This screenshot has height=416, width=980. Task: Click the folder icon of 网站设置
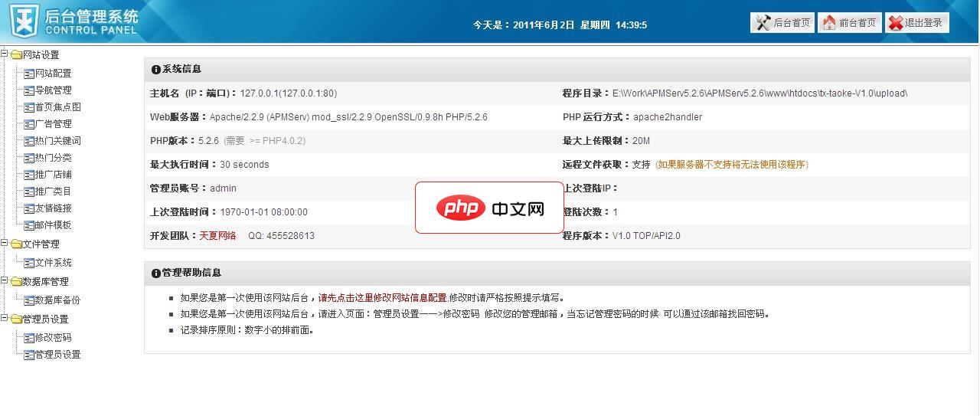click(x=16, y=54)
